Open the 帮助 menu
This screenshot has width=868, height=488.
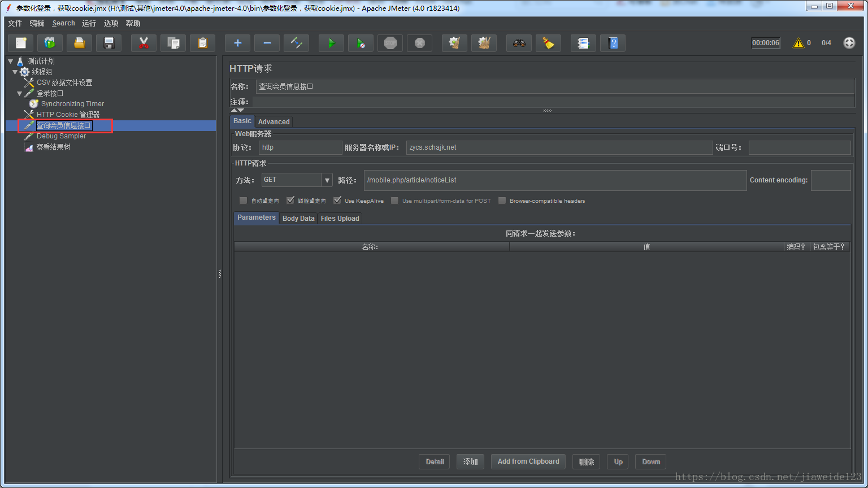[x=133, y=23]
